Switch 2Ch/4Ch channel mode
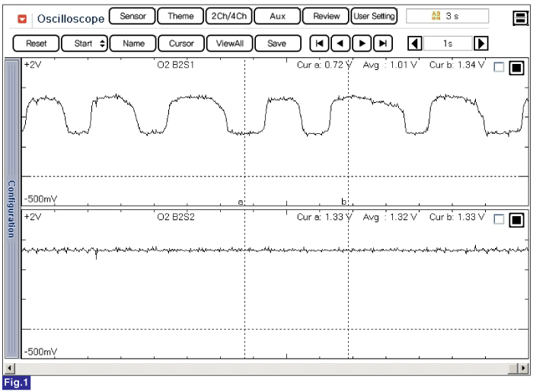Screen dimensions: 533x392 (228, 16)
